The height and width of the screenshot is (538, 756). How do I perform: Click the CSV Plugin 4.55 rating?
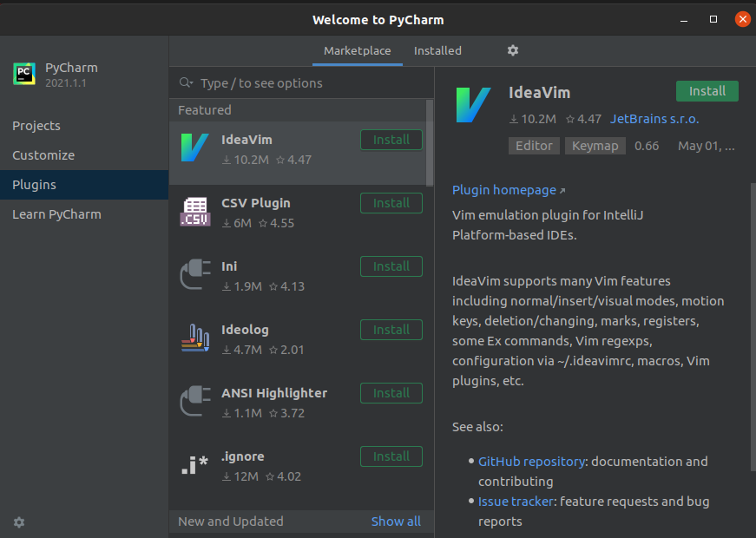pyautogui.click(x=276, y=223)
